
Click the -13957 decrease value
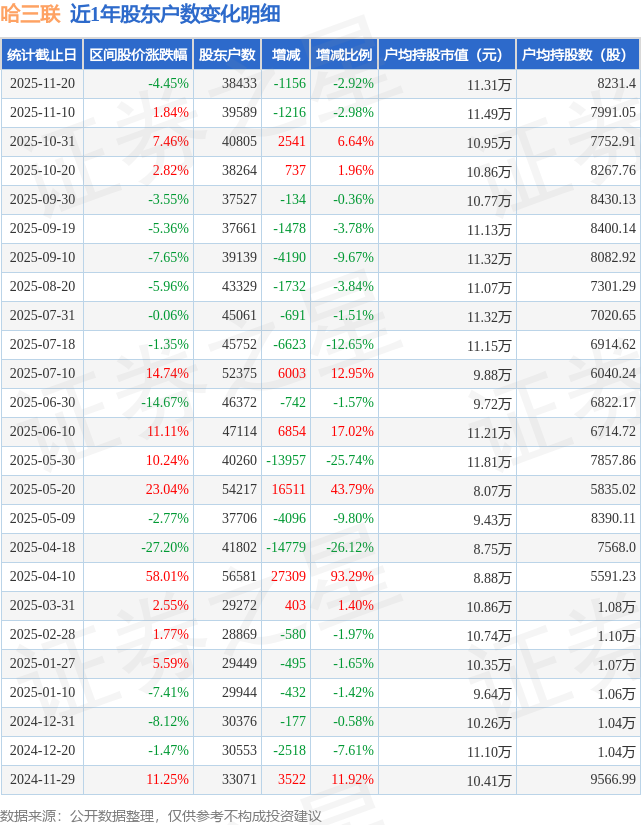286,461
